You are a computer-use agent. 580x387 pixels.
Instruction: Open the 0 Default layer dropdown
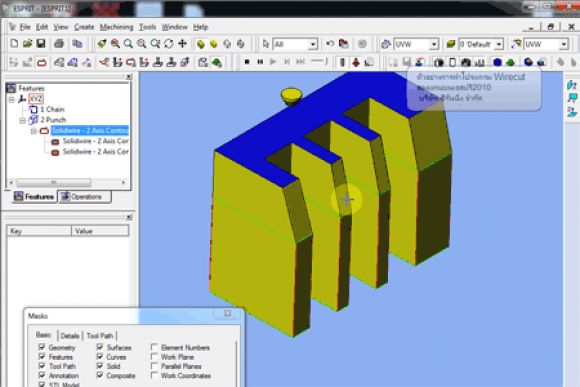coord(499,44)
